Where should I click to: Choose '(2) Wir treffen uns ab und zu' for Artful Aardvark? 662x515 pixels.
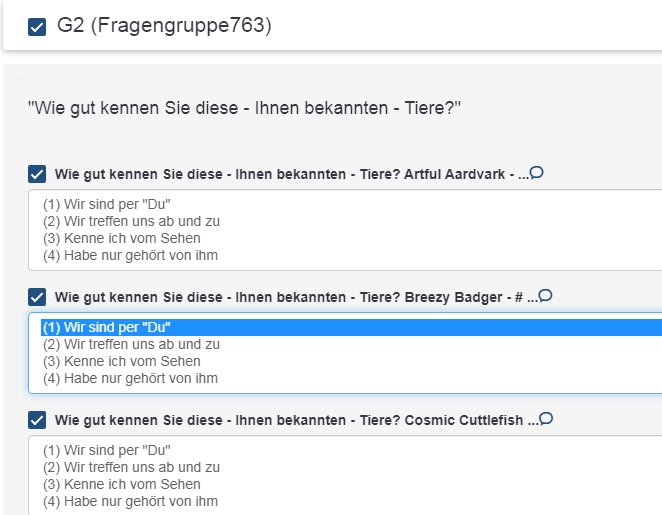pyautogui.click(x=131, y=221)
